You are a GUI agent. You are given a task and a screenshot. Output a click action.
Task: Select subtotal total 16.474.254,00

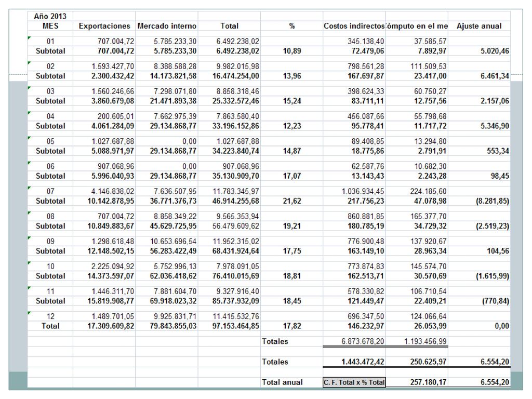[235, 76]
